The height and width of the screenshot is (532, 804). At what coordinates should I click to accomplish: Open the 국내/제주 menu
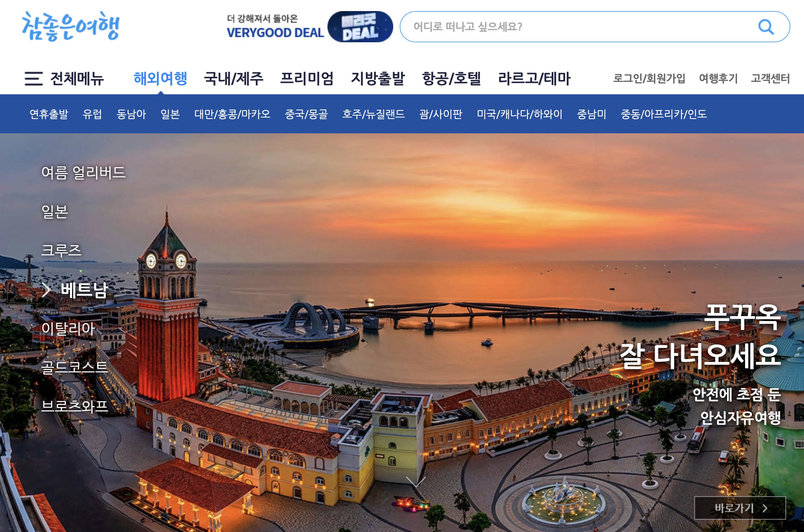point(234,78)
